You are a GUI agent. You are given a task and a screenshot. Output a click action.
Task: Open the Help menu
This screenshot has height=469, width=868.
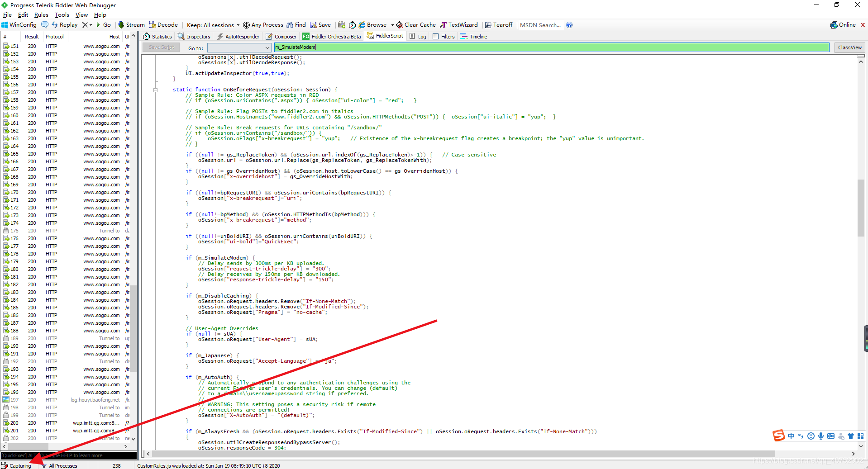(100, 15)
